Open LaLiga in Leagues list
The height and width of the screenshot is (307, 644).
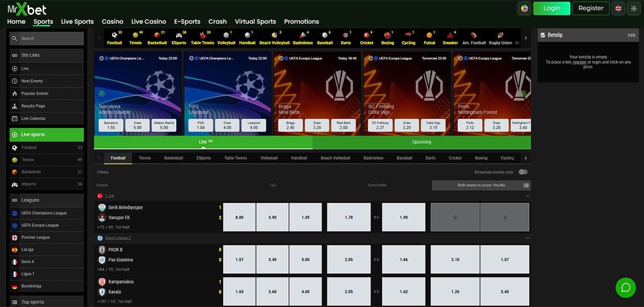[x=47, y=250]
